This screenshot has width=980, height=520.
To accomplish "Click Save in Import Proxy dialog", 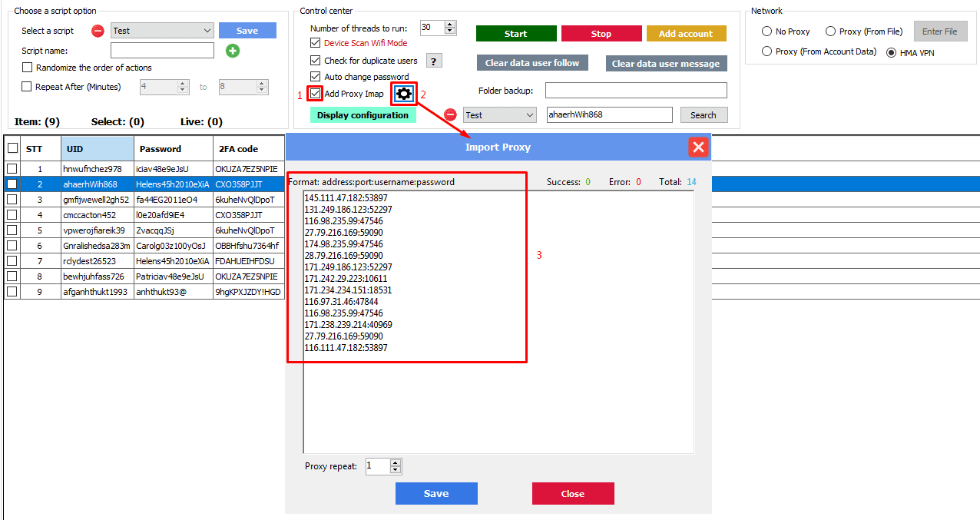I will pos(436,494).
